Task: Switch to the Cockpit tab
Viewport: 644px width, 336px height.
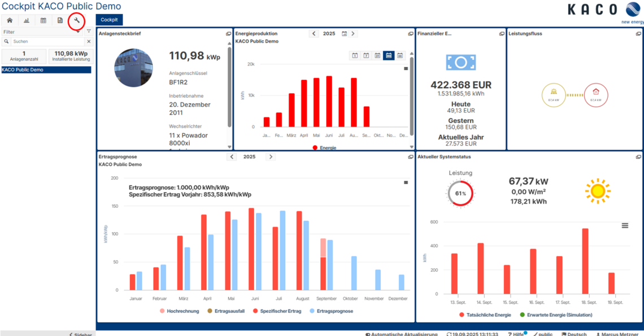Action: tap(109, 20)
